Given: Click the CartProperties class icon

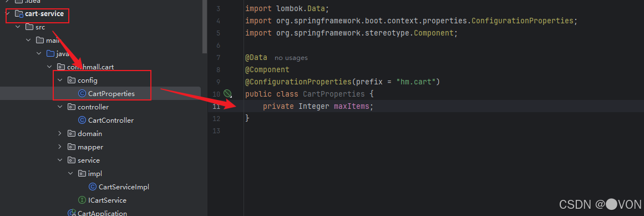Looking at the screenshot, I should 82,94.
